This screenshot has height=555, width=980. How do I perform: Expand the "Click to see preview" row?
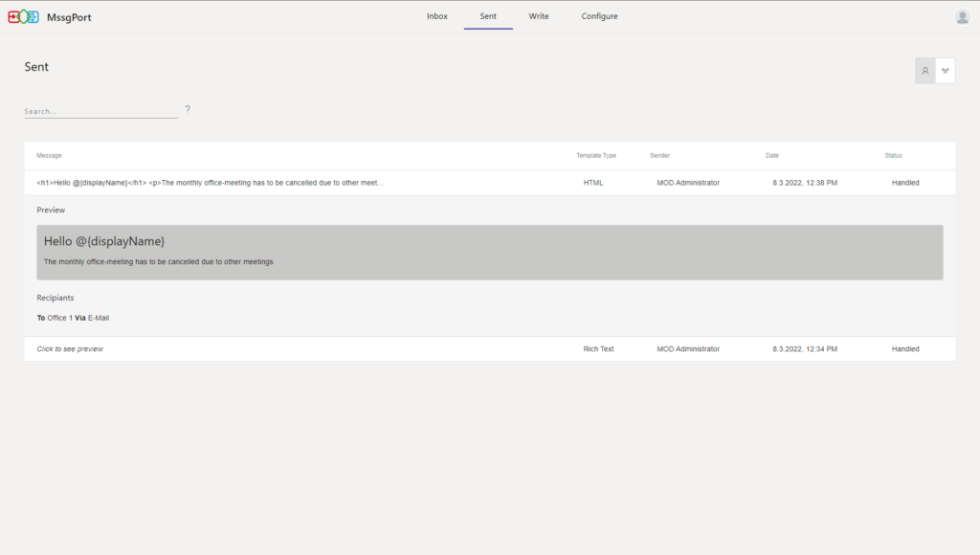70,349
